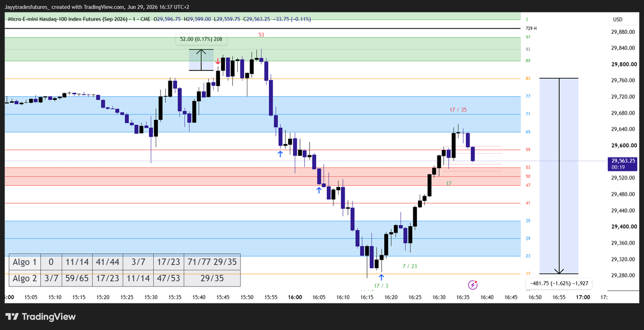This screenshot has width=644, height=330.
Task: Click the 11/14 cell in the Algo 2 row
Action: tap(138, 278)
